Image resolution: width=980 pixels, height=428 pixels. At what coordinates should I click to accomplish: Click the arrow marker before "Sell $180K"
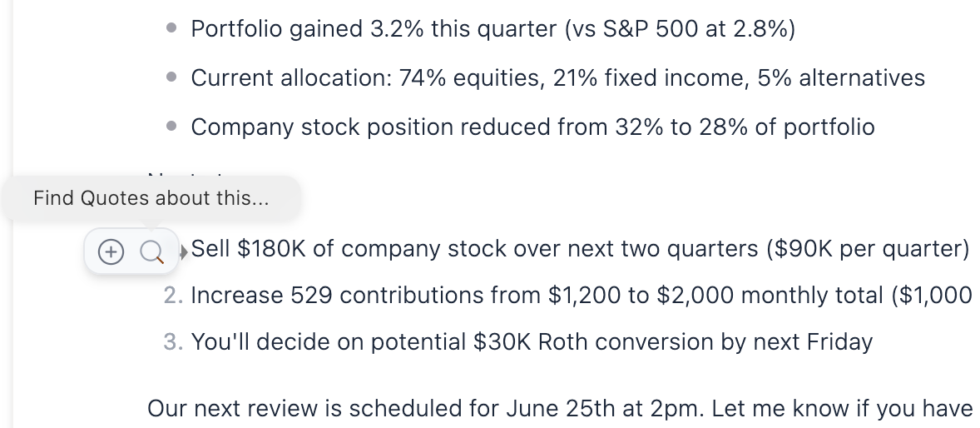(184, 249)
